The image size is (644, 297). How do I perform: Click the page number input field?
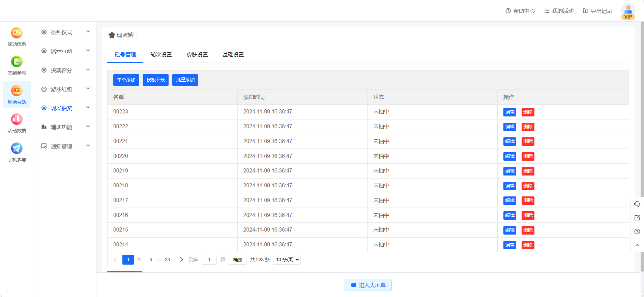point(209,260)
